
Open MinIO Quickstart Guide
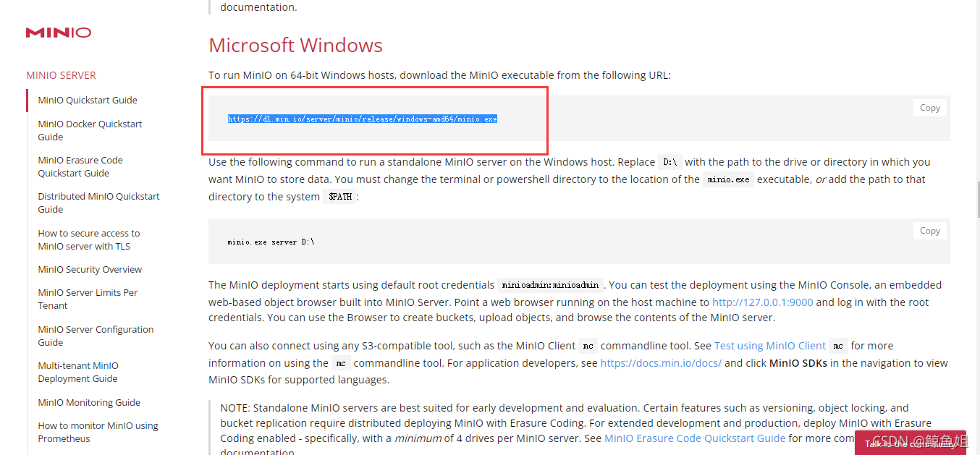(x=88, y=100)
